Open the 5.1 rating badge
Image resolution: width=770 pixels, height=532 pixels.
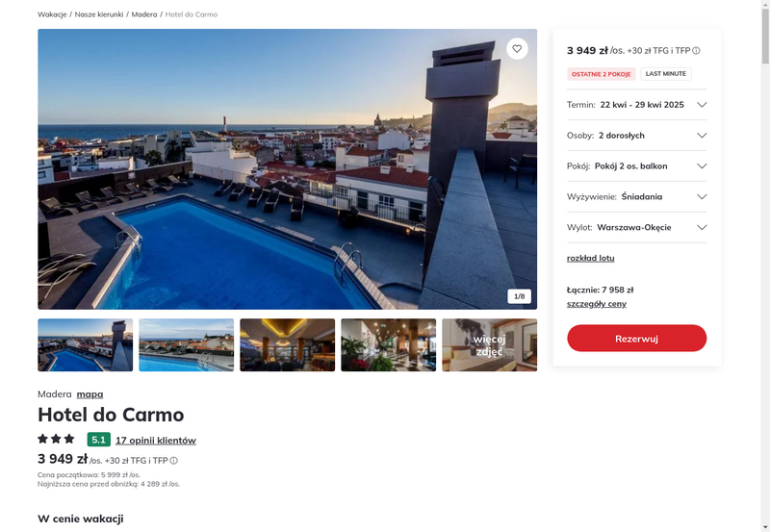pyautogui.click(x=99, y=440)
